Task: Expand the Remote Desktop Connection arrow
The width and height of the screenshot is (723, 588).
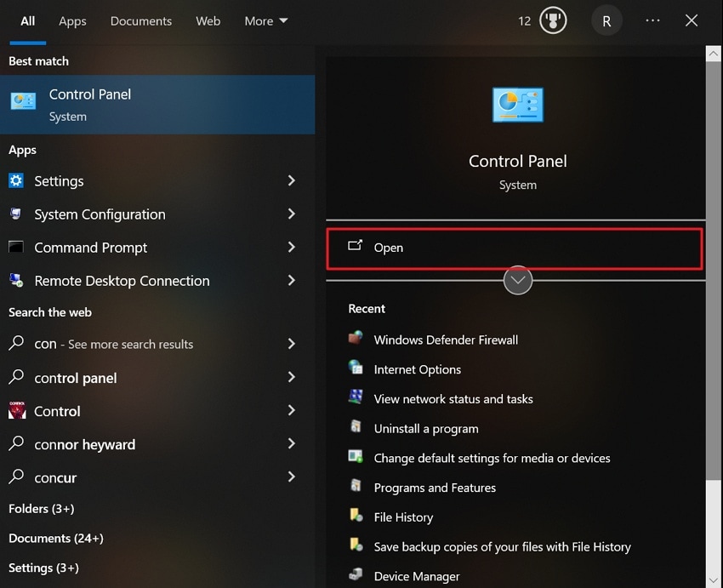Action: point(292,280)
